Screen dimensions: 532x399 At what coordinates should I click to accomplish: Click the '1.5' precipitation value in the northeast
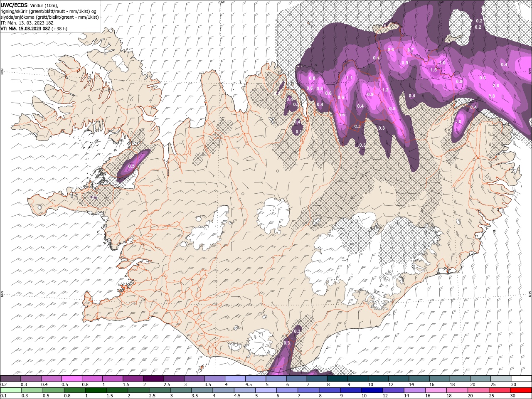[x=433, y=70]
